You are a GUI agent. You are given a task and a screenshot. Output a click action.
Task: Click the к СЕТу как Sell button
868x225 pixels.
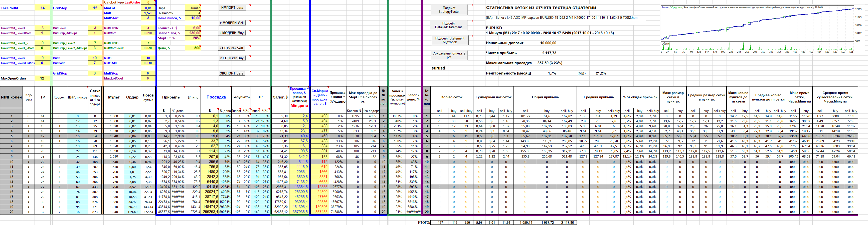pyautogui.click(x=232, y=48)
